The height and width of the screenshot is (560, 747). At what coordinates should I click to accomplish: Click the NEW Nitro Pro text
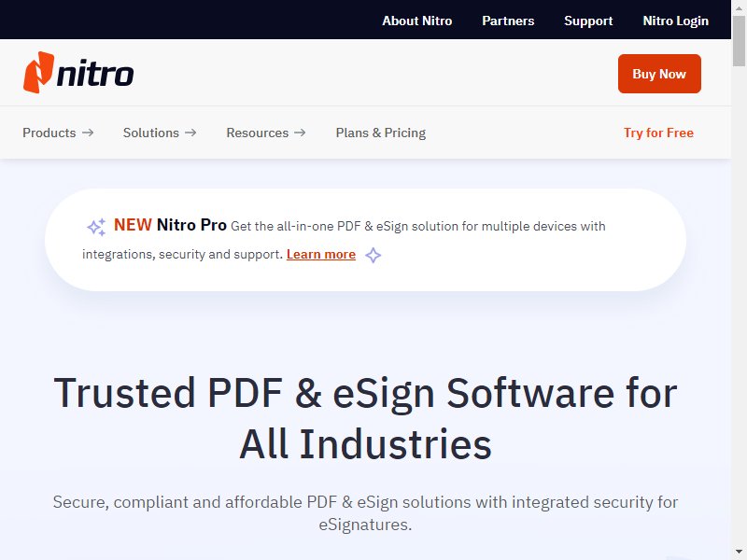(x=170, y=225)
